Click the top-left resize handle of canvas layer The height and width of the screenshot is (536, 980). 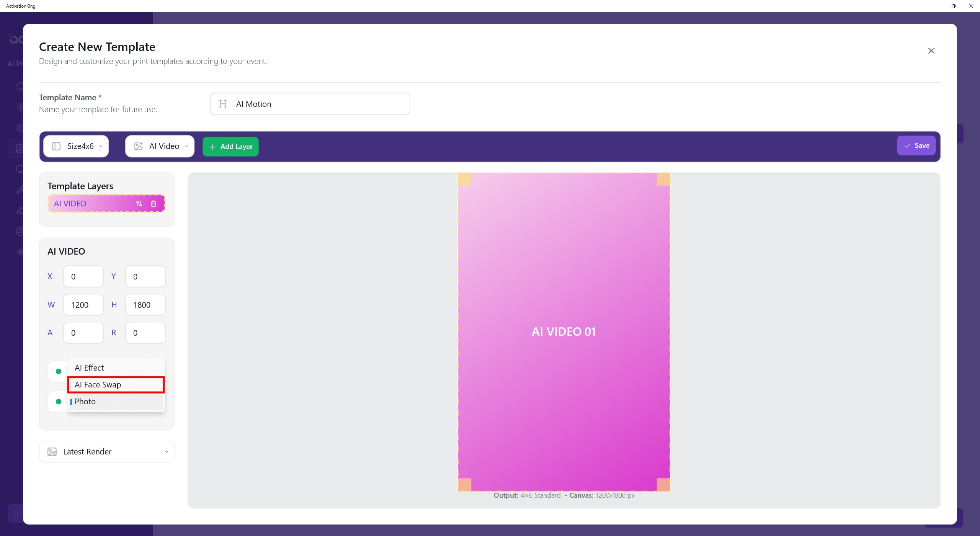tap(464, 179)
